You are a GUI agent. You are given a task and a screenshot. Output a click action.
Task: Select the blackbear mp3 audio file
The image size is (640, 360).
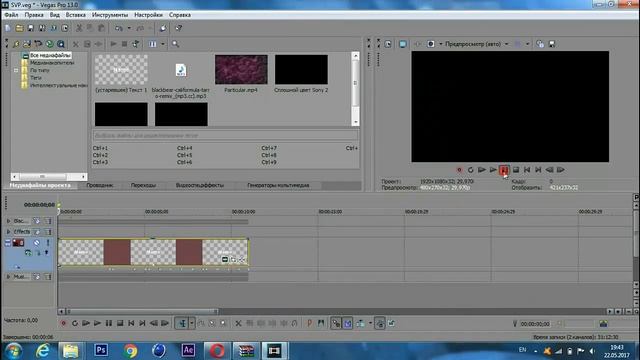pos(181,70)
